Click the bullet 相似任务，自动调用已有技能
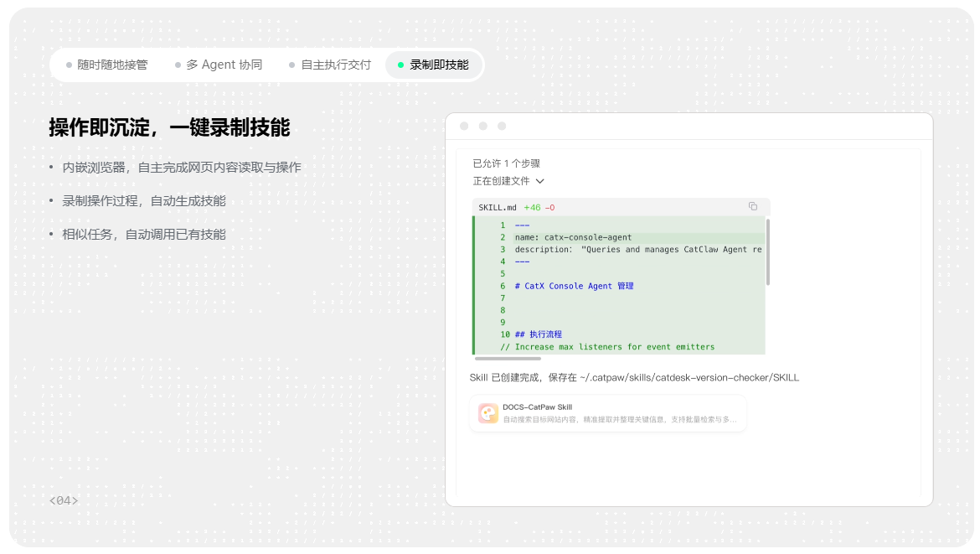 click(144, 236)
